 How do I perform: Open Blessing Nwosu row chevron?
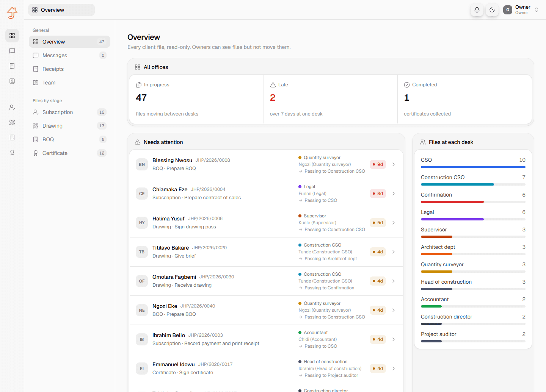coord(394,164)
